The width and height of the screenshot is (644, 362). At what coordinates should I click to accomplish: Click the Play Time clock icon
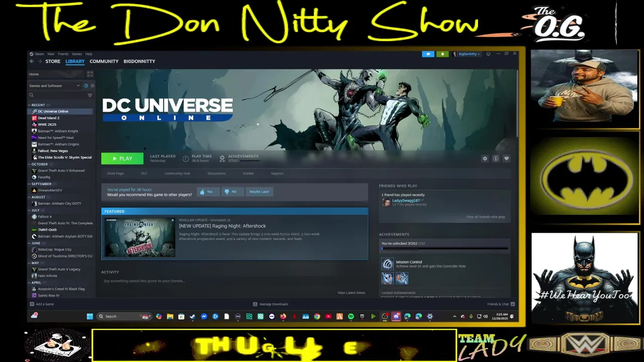(186, 158)
